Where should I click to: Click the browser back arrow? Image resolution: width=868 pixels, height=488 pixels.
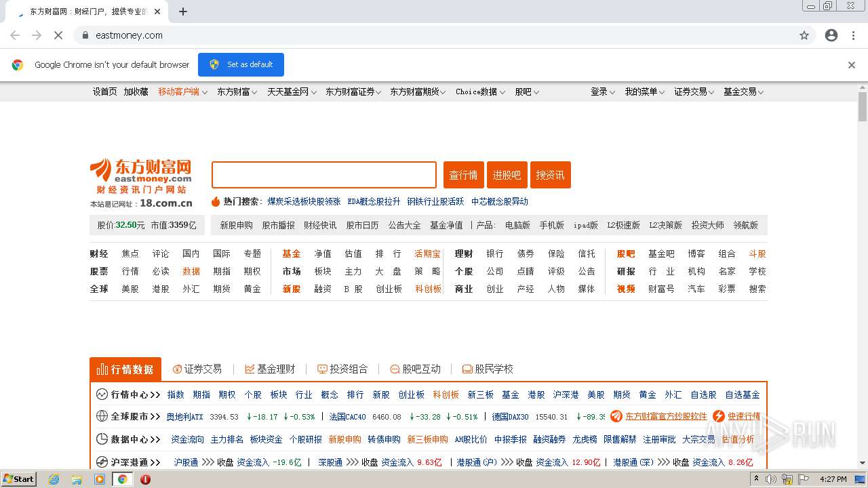click(x=15, y=35)
